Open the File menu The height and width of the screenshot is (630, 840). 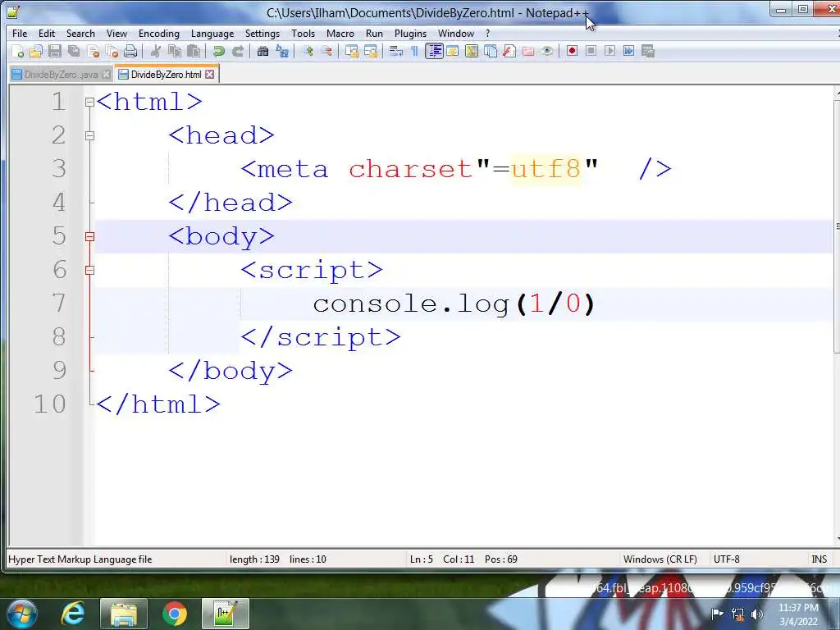pyautogui.click(x=20, y=33)
